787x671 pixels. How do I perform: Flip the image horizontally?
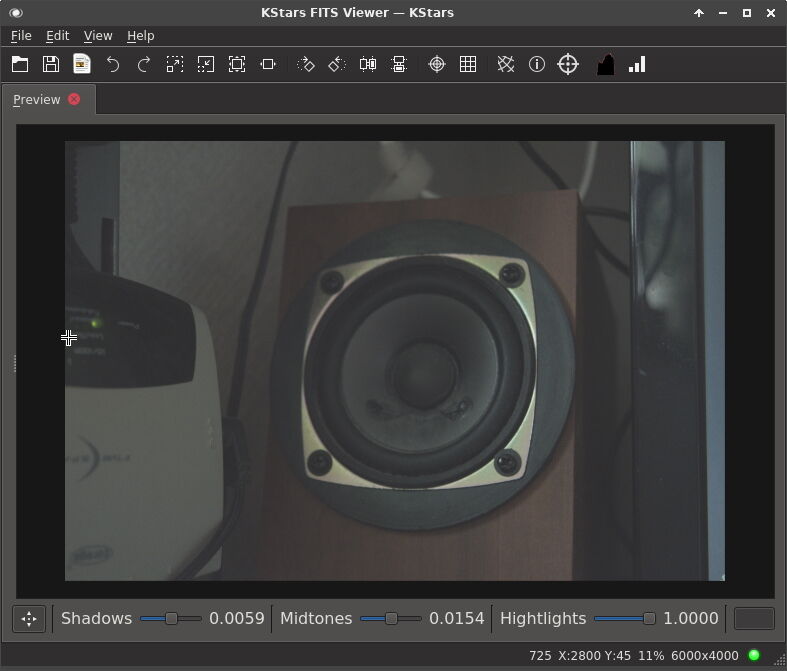(368, 64)
